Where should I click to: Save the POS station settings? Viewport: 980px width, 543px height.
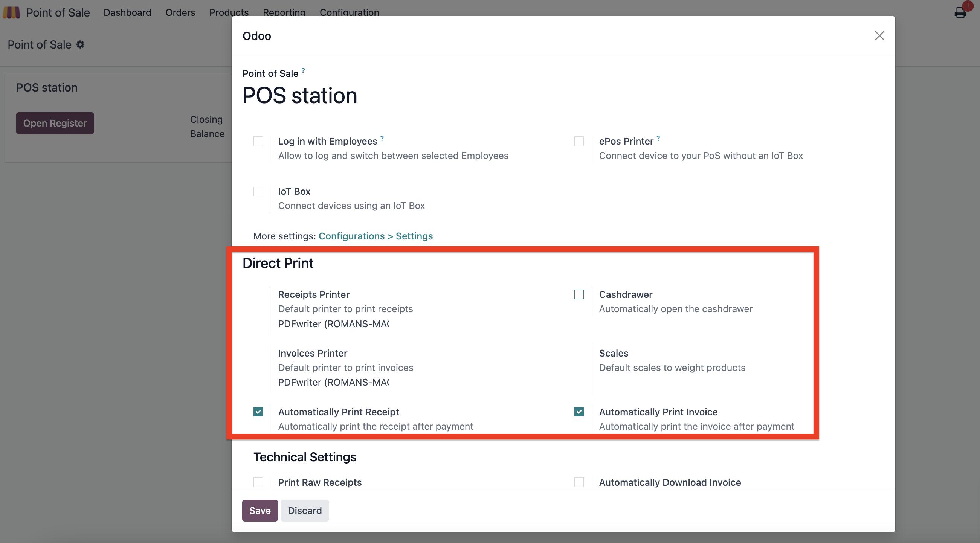(260, 510)
